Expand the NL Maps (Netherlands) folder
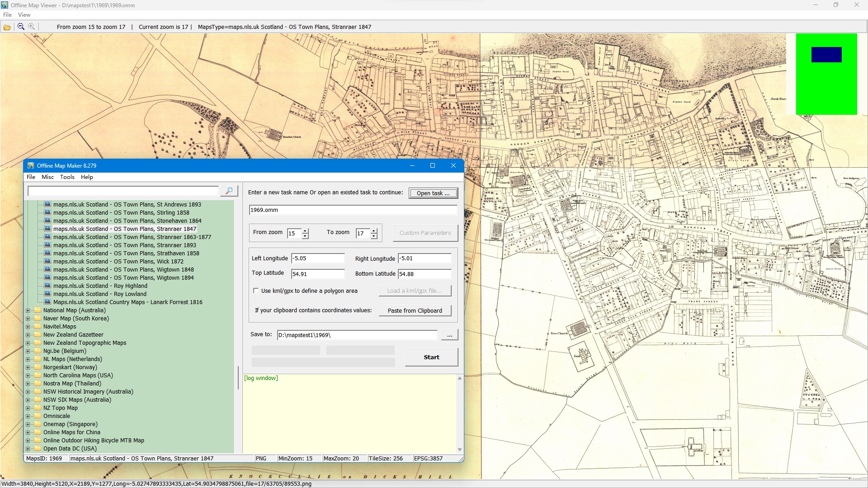Screen dimensions: 868x488 [28, 359]
